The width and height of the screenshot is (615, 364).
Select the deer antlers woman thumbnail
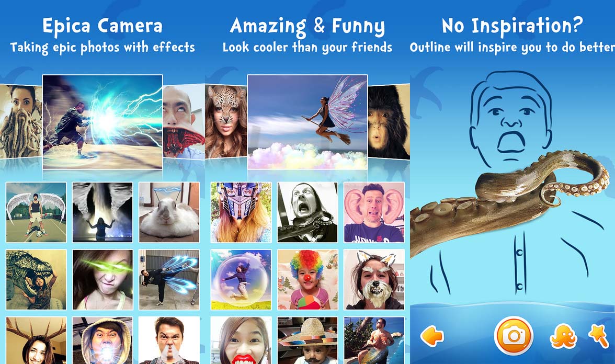[x=36, y=340]
